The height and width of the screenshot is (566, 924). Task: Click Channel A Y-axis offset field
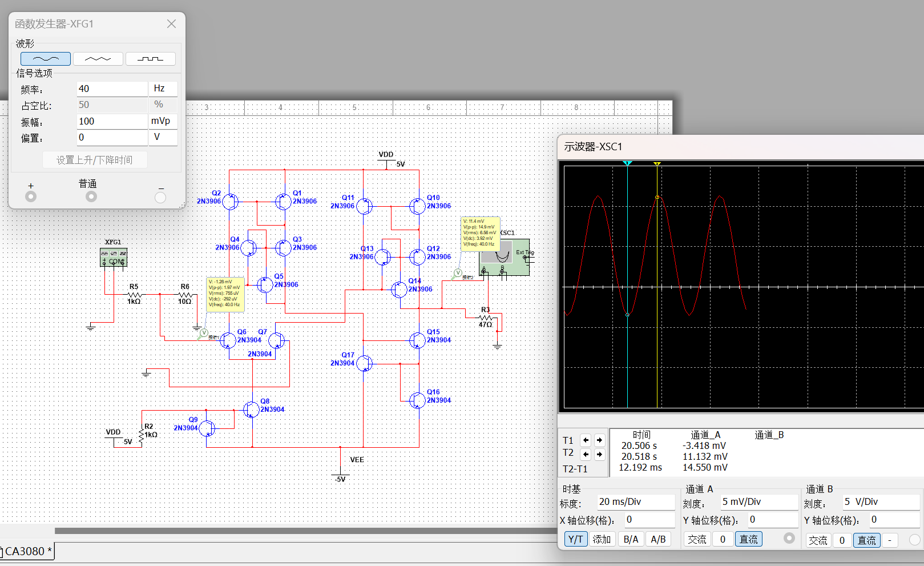(x=773, y=520)
